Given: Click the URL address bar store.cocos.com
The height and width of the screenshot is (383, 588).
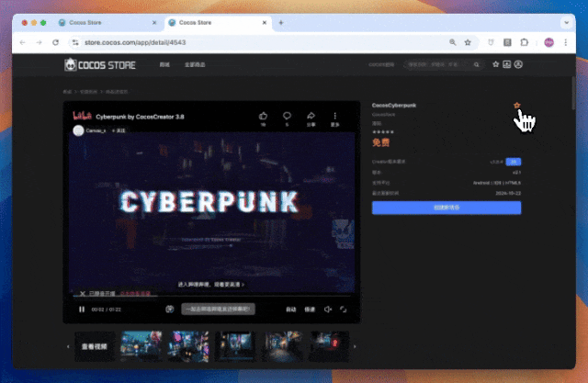Looking at the screenshot, I should [135, 42].
